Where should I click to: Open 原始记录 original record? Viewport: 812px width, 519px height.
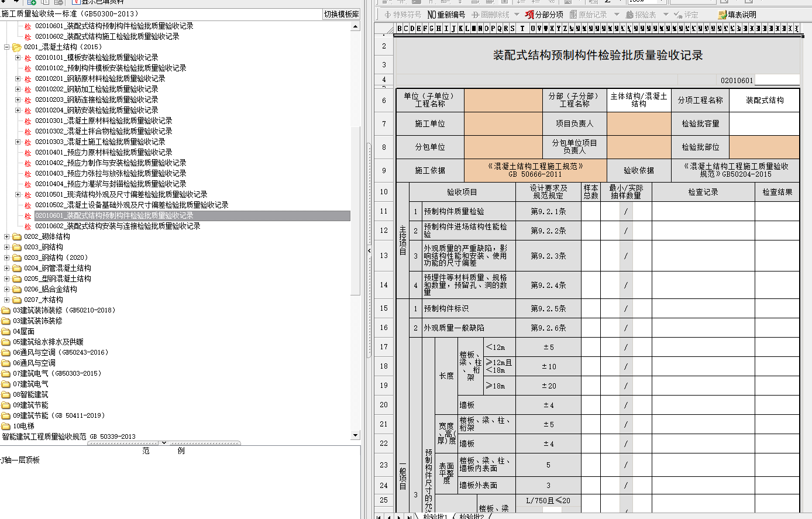588,15
